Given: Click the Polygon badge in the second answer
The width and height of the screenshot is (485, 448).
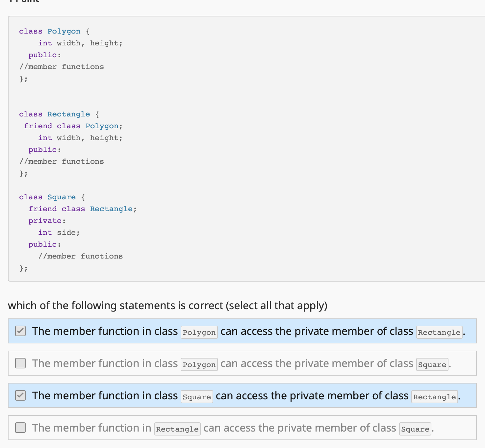Looking at the screenshot, I should 199,364.
